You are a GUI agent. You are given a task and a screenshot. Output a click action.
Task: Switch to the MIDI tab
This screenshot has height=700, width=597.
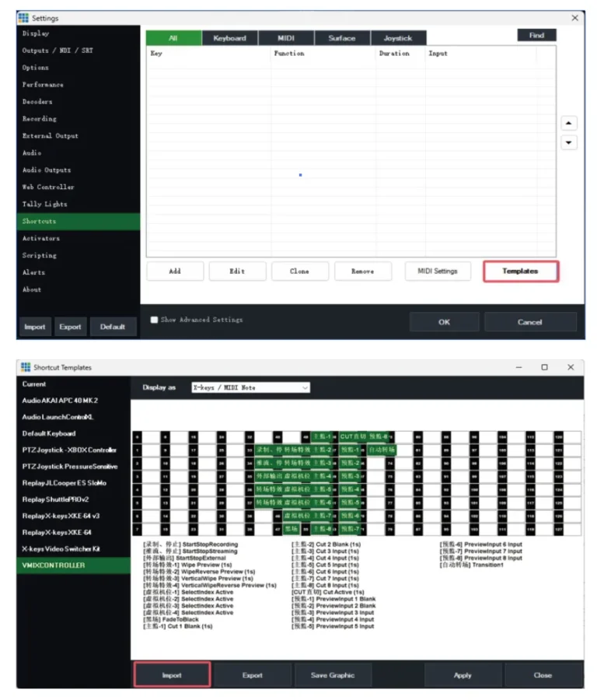[285, 38]
